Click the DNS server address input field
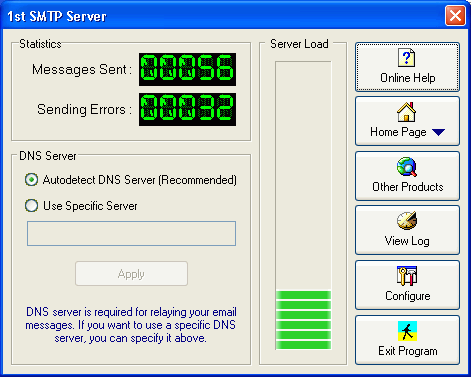This screenshot has width=471, height=377. pos(131,233)
